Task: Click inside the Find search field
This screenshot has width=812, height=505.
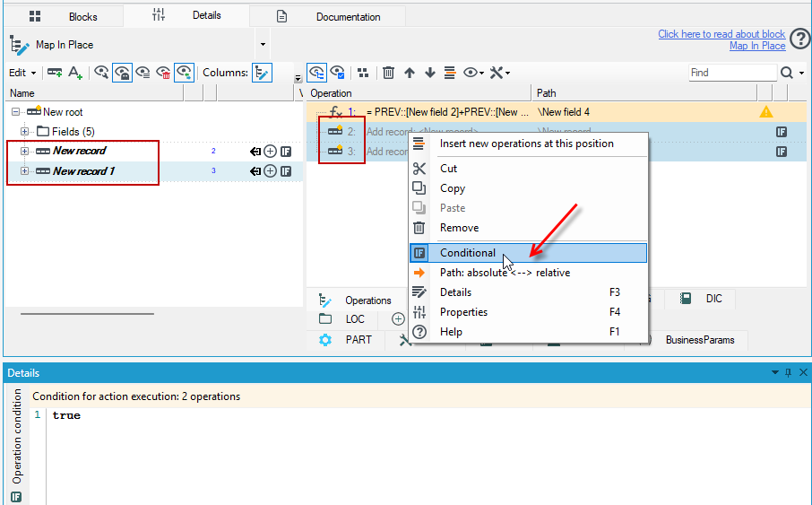Action: 732,73
